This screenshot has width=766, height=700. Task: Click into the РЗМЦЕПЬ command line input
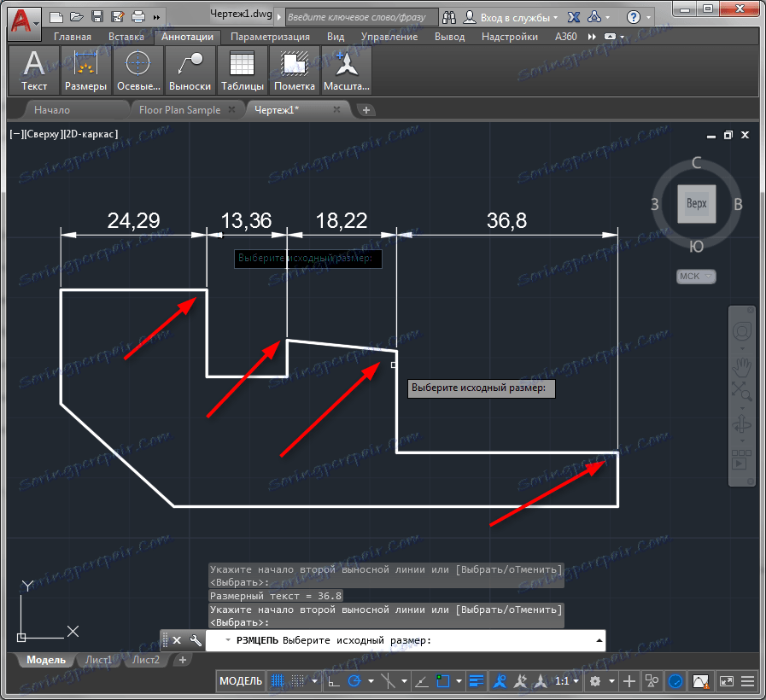pos(406,640)
